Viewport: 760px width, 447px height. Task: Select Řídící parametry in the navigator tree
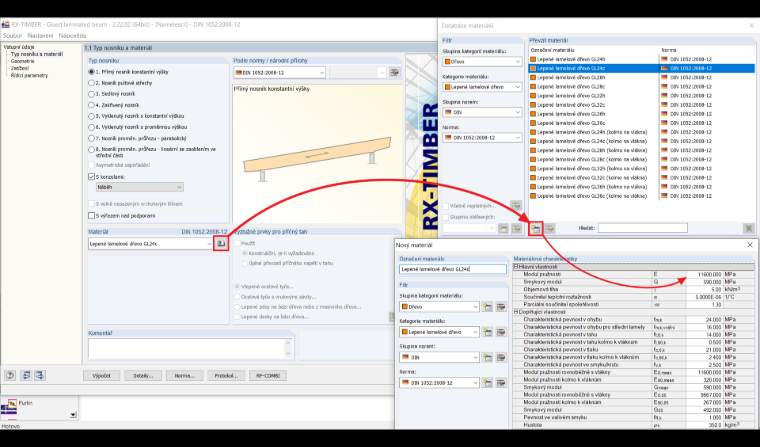tap(29, 76)
